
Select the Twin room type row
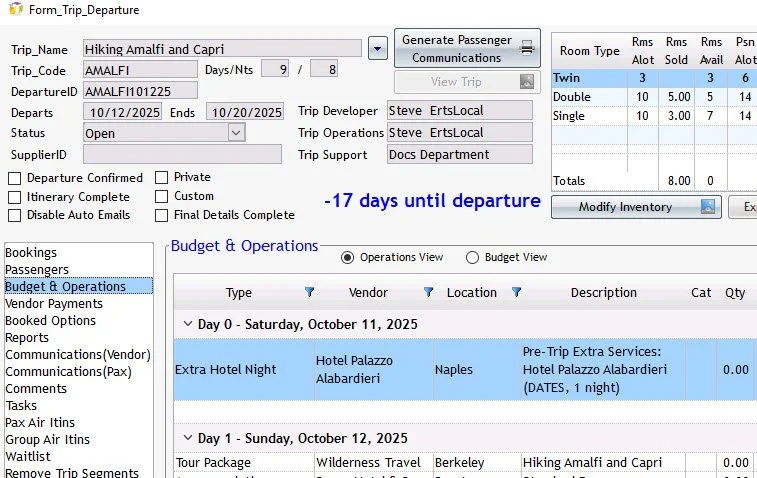tap(654, 78)
